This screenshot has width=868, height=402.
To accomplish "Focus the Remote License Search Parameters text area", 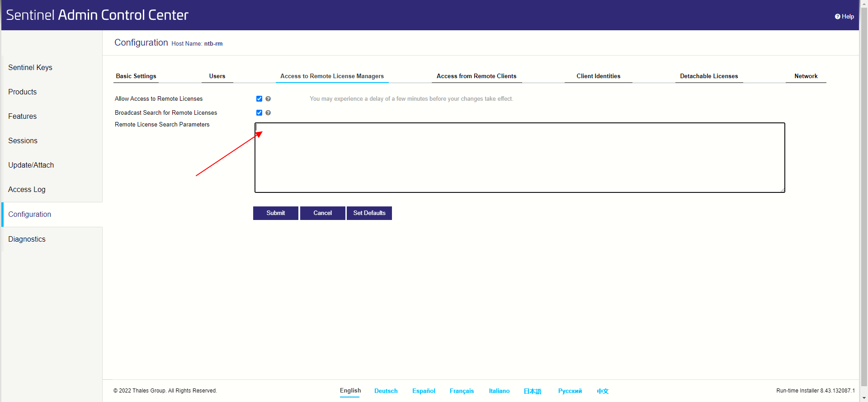I will (520, 158).
